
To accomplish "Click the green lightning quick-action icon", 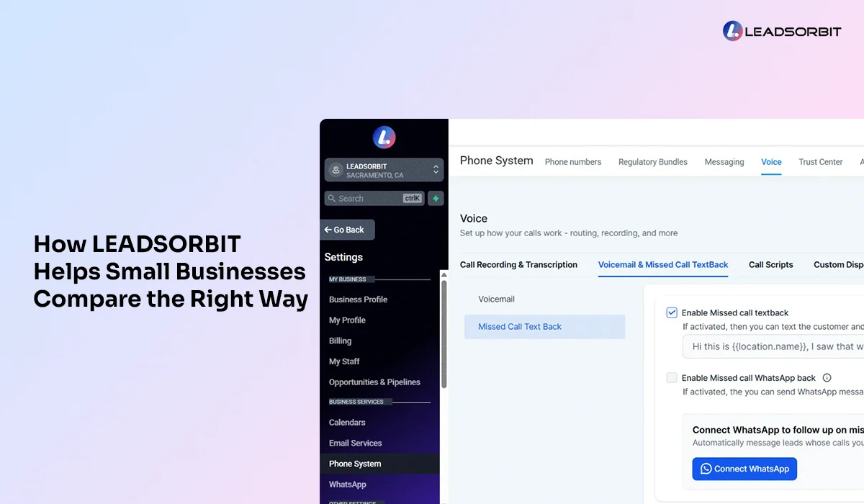I will (436, 198).
